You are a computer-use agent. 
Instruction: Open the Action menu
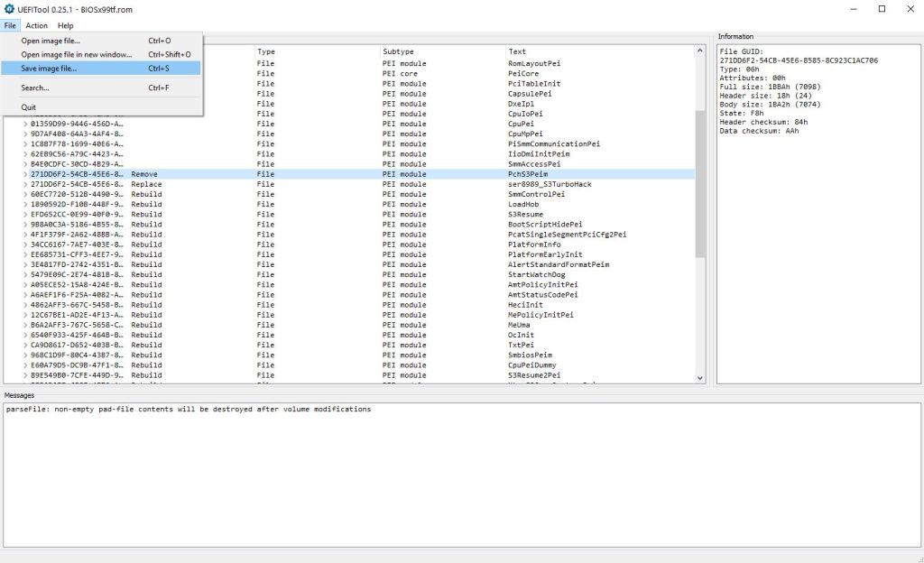tap(36, 25)
